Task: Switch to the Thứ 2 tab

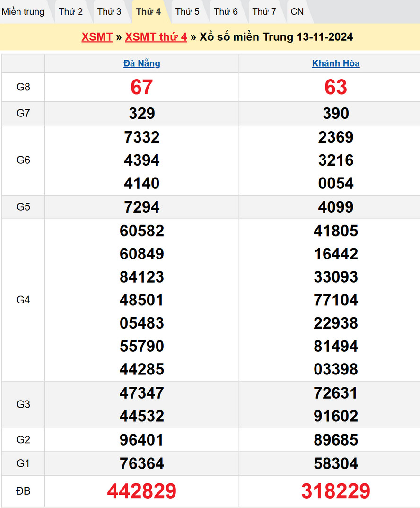Action: point(71,12)
